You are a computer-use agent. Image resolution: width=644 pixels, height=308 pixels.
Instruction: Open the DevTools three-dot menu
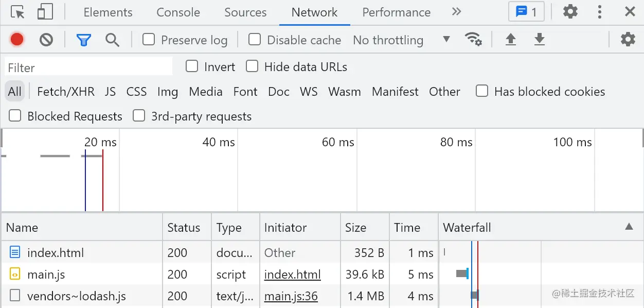click(600, 12)
